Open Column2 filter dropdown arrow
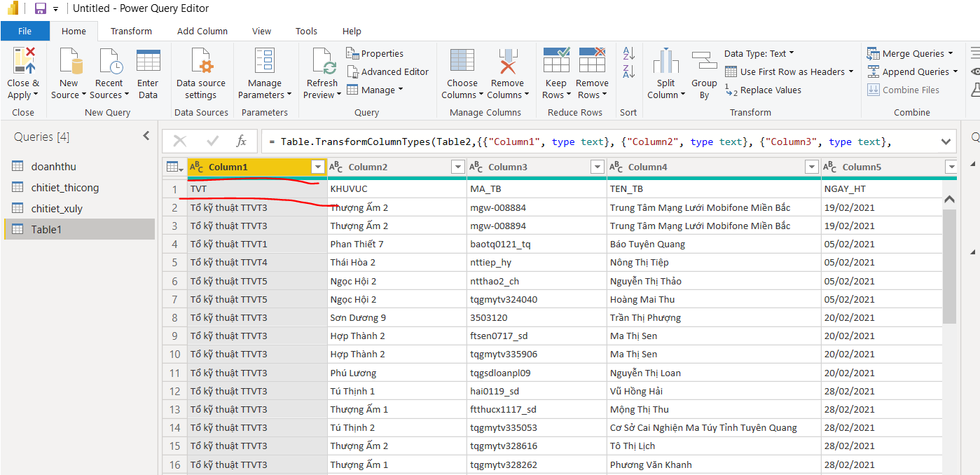The width and height of the screenshot is (980, 475). click(457, 167)
